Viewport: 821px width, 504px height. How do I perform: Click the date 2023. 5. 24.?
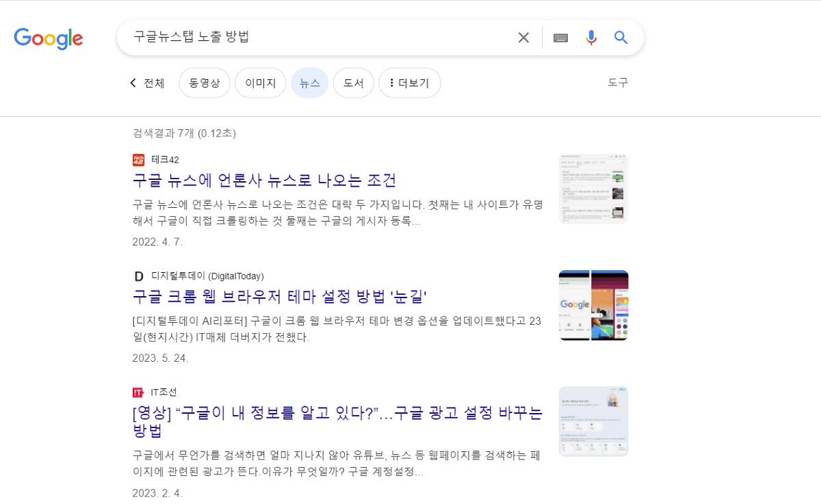[160, 358]
